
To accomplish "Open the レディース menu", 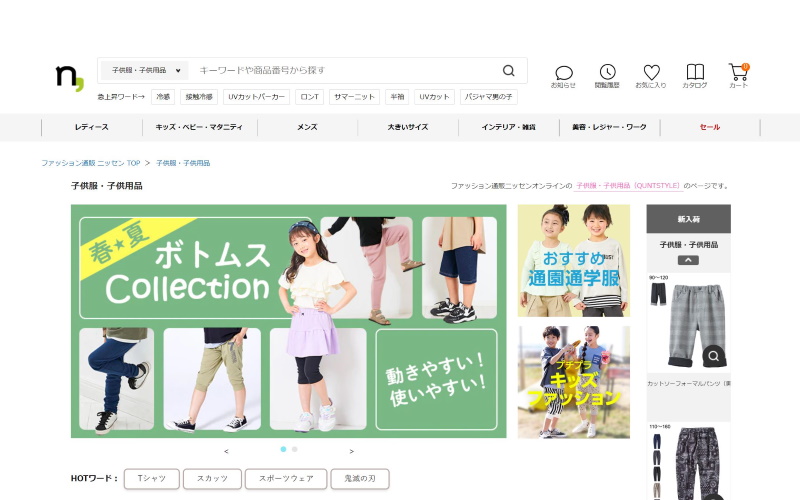I will click(x=92, y=127).
